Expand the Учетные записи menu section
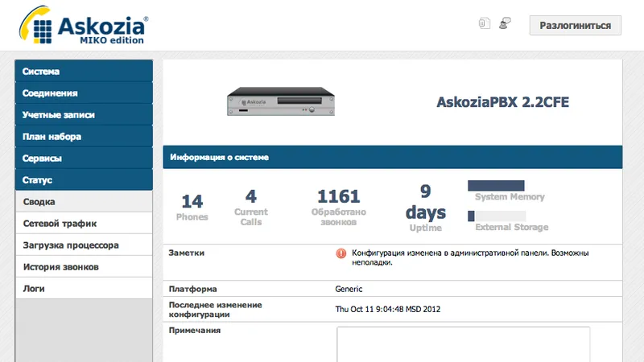Screen dimensions: 644x362 [84, 114]
